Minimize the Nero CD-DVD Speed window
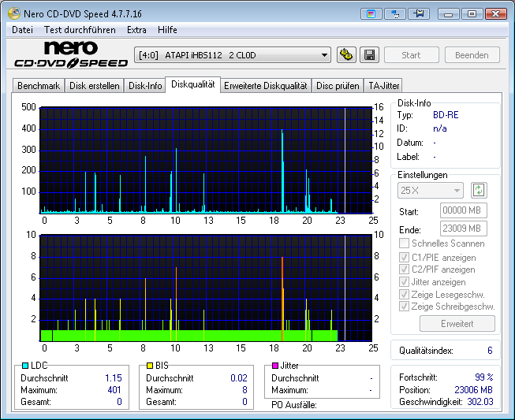Viewport: 515px width, 420px height. (x=449, y=14)
